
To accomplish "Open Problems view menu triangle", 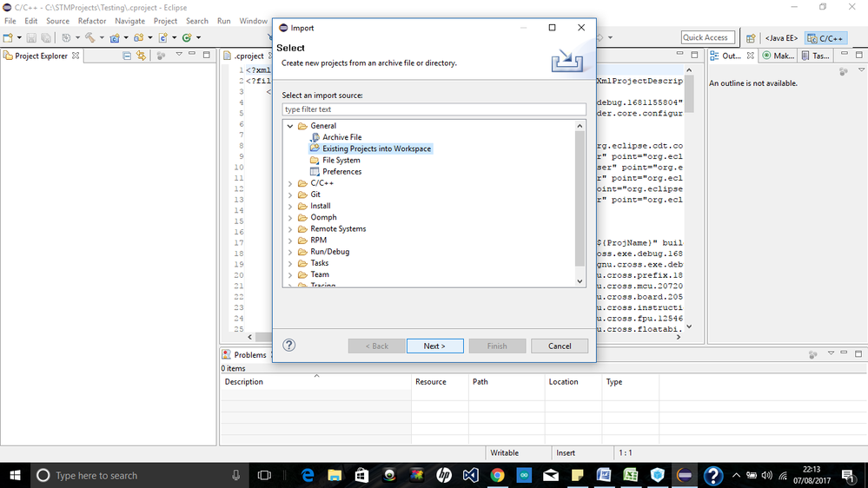I will [831, 353].
